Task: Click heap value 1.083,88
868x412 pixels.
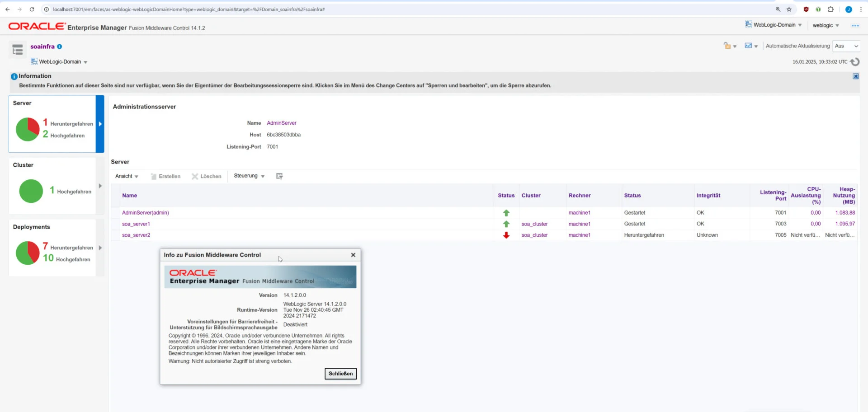Action: (x=845, y=213)
